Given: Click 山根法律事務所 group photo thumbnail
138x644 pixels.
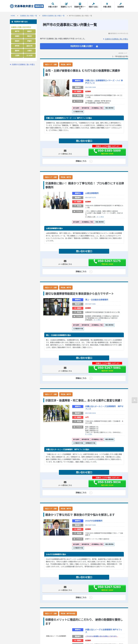Looking at the screenshot, I should pos(56,200).
